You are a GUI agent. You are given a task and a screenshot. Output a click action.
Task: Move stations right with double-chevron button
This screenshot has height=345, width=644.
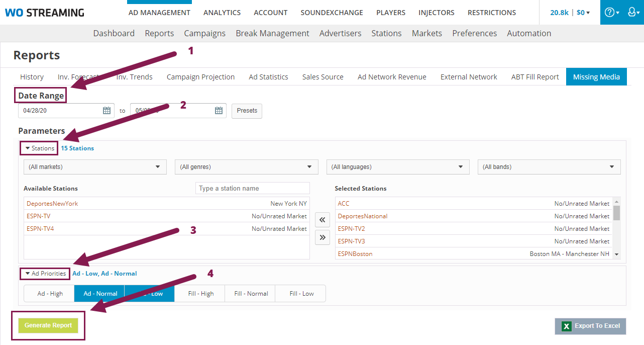pos(322,237)
